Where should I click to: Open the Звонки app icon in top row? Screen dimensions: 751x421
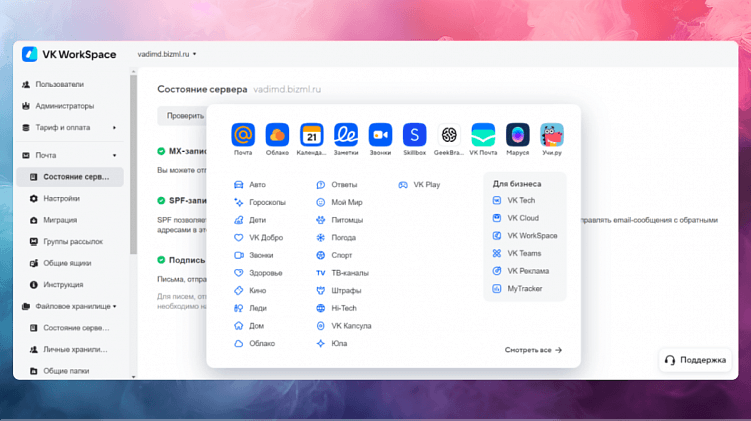(380, 135)
